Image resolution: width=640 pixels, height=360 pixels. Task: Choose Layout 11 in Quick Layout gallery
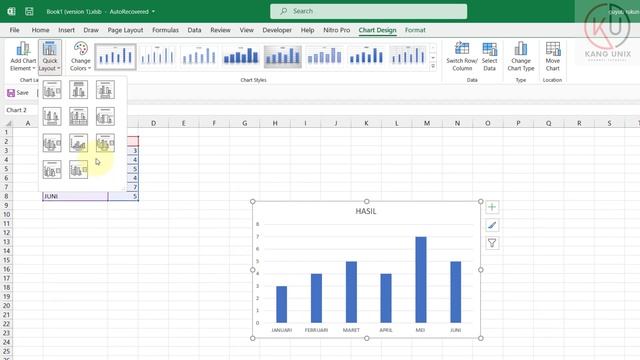click(x=78, y=169)
